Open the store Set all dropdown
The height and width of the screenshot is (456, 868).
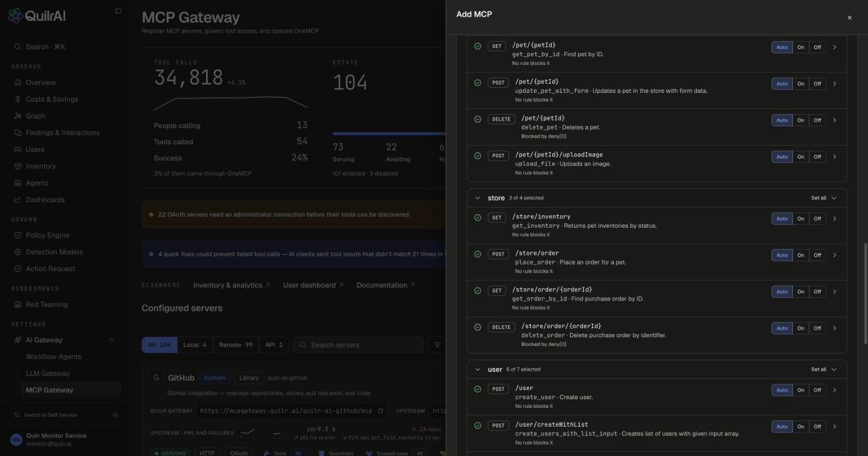[824, 198]
